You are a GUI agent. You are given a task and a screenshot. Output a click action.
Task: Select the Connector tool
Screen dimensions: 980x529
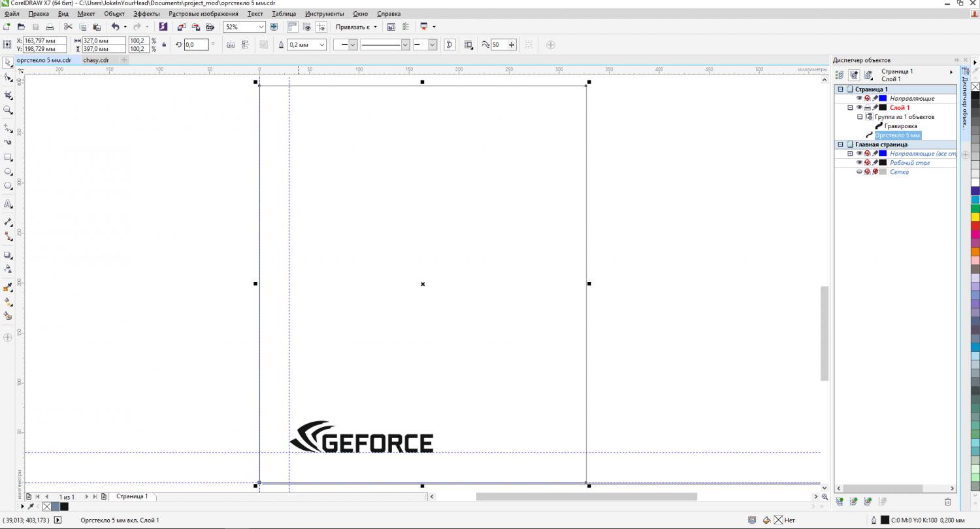pyautogui.click(x=8, y=236)
